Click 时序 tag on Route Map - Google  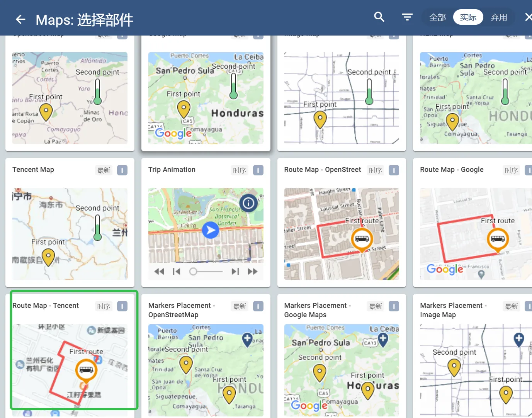[x=511, y=170]
